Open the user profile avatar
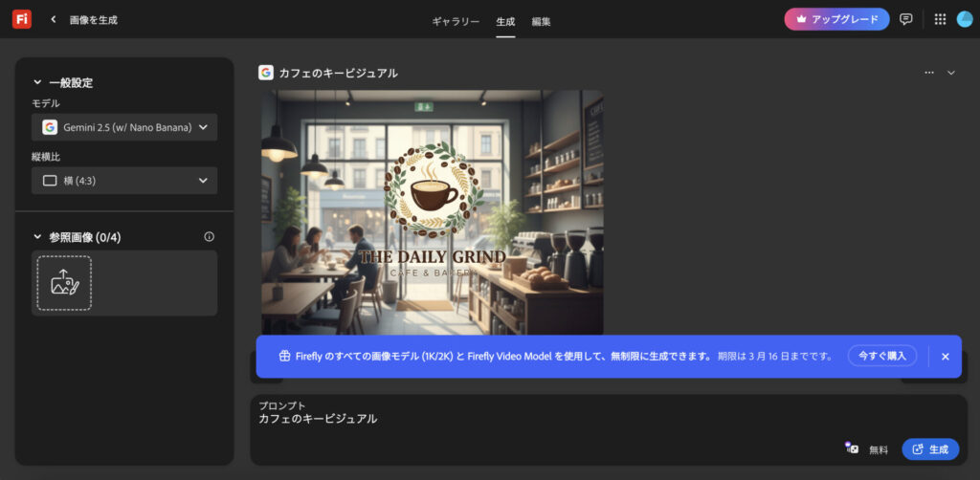Viewport: 980px width, 480px height. tap(965, 19)
